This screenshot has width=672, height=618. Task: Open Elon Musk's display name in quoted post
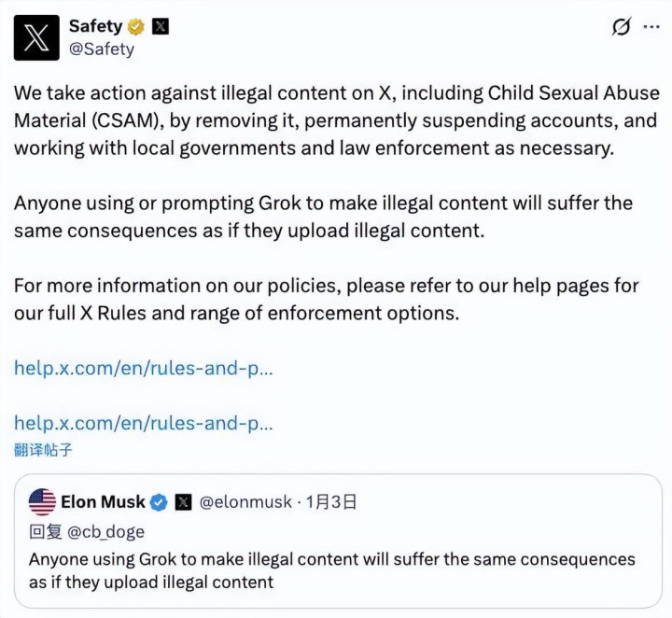(103, 502)
